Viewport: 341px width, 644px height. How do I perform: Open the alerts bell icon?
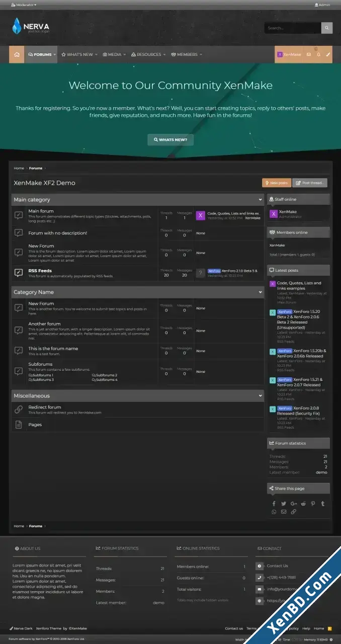coord(318,54)
